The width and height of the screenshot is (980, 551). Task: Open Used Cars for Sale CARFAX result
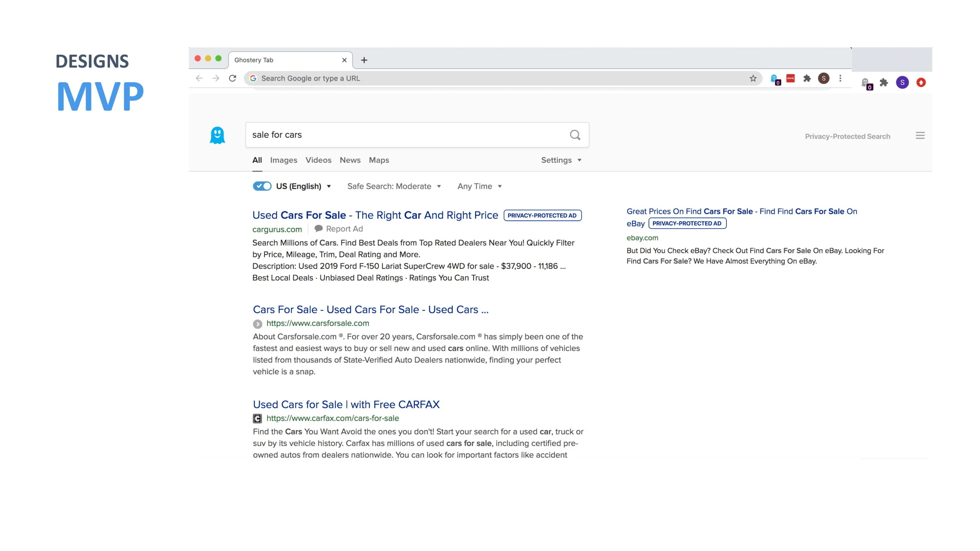346,404
